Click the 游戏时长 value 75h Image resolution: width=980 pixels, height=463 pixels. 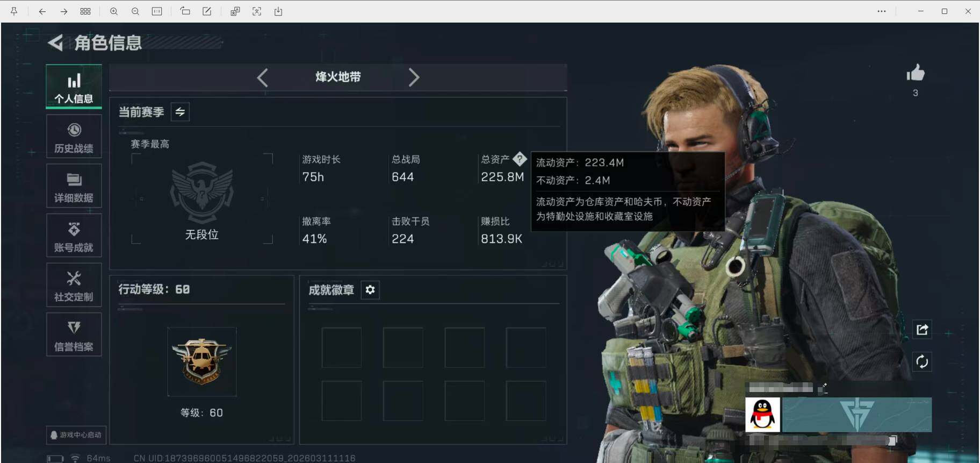[313, 177]
